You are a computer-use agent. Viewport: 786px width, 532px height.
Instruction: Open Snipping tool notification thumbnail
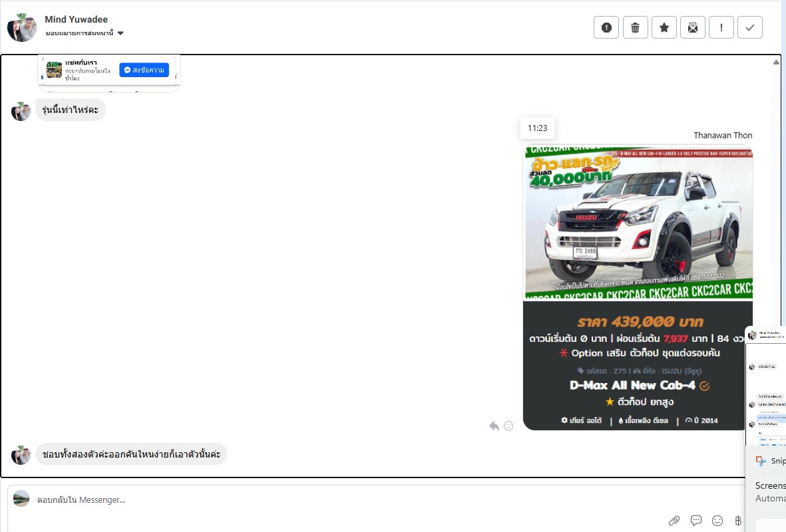coord(766,386)
